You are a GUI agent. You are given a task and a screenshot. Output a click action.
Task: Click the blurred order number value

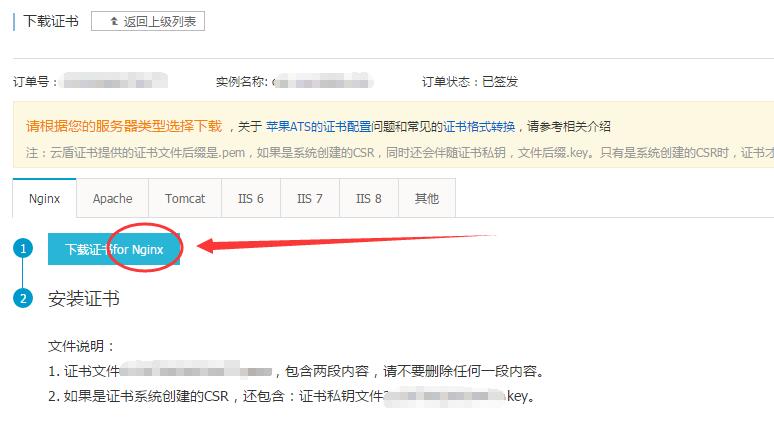(x=115, y=80)
